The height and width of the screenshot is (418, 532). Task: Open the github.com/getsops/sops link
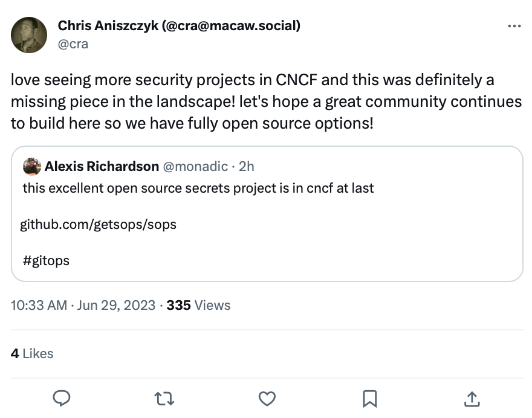click(99, 225)
